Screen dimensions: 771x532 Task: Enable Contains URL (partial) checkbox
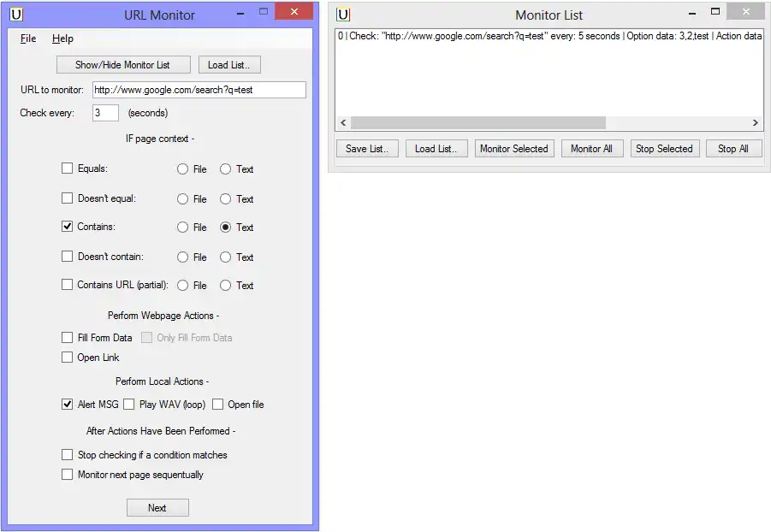tap(67, 284)
